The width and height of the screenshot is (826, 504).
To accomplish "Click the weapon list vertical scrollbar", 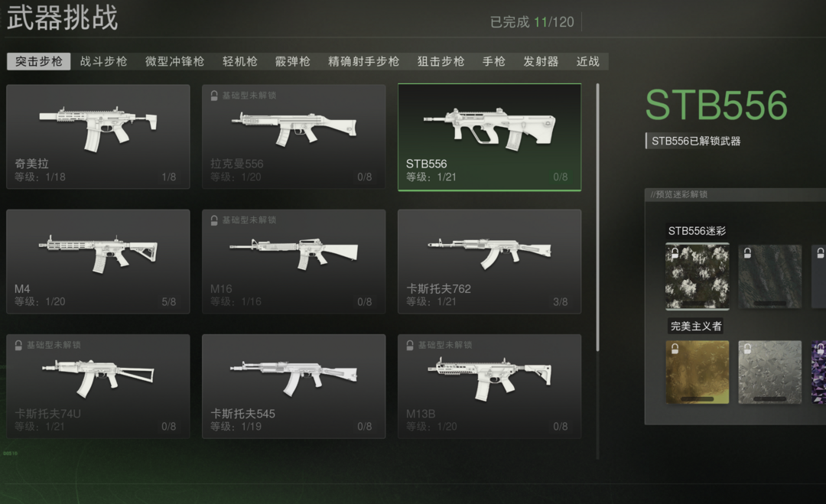I will (x=597, y=217).
